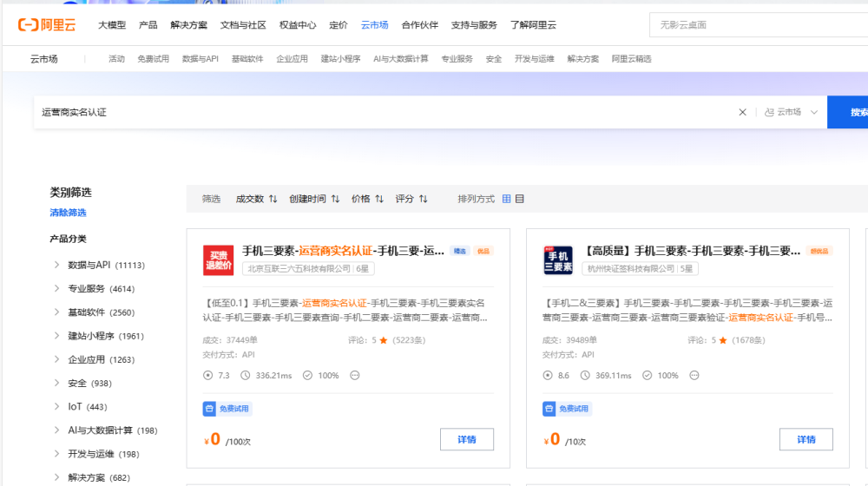Go to 数据与API sub-navigation tab
Viewport: 868px width, 486px height.
201,59
